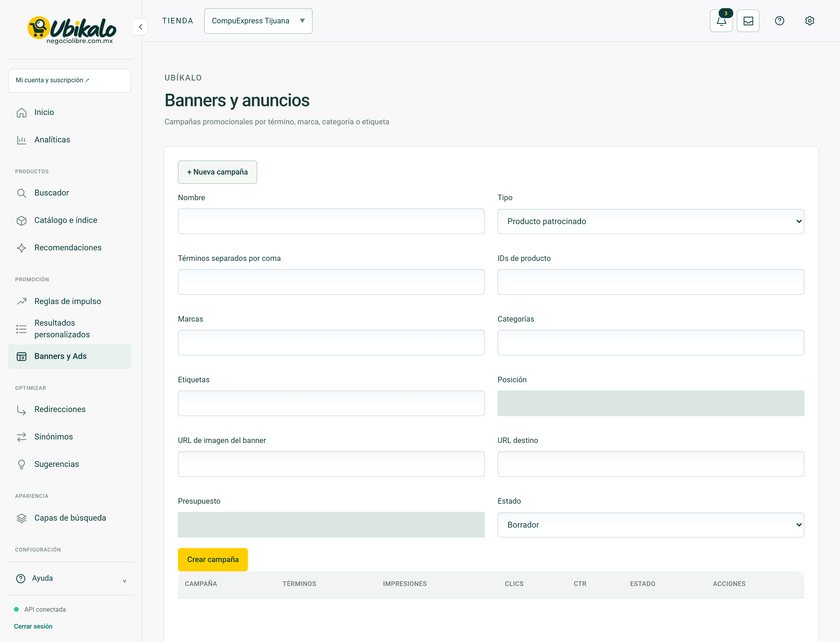Click the IDs de producto field
The height and width of the screenshot is (642, 840).
650,282
